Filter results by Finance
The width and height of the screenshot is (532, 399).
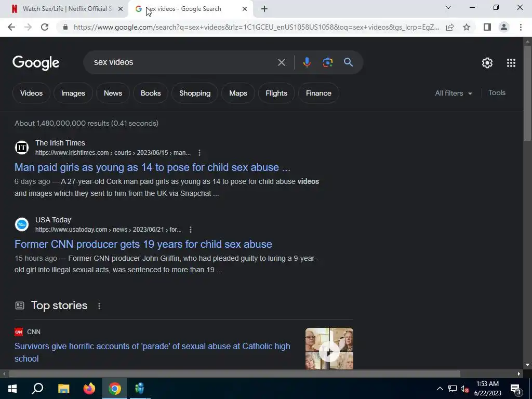318,93
